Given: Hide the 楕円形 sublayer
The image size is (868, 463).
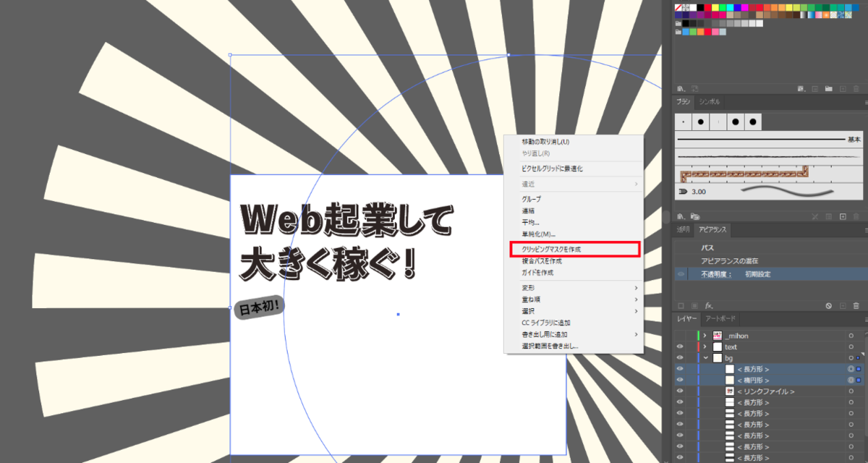Looking at the screenshot, I should [680, 380].
